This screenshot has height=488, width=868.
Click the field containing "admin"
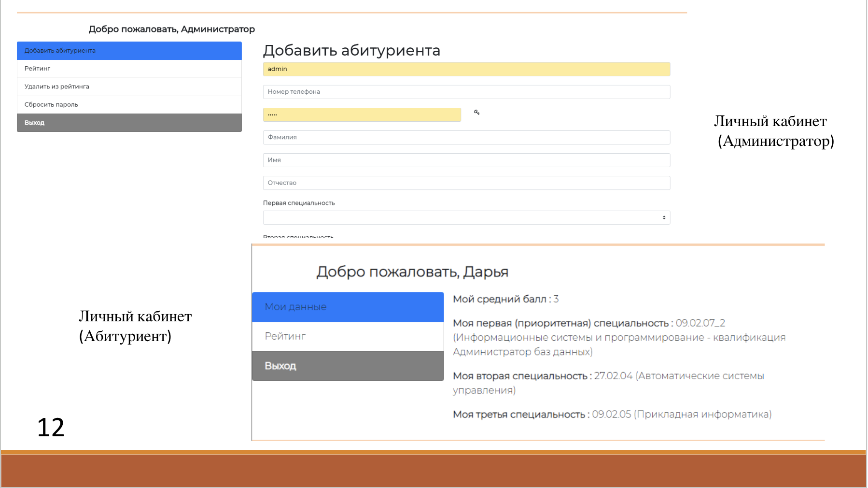tap(466, 69)
